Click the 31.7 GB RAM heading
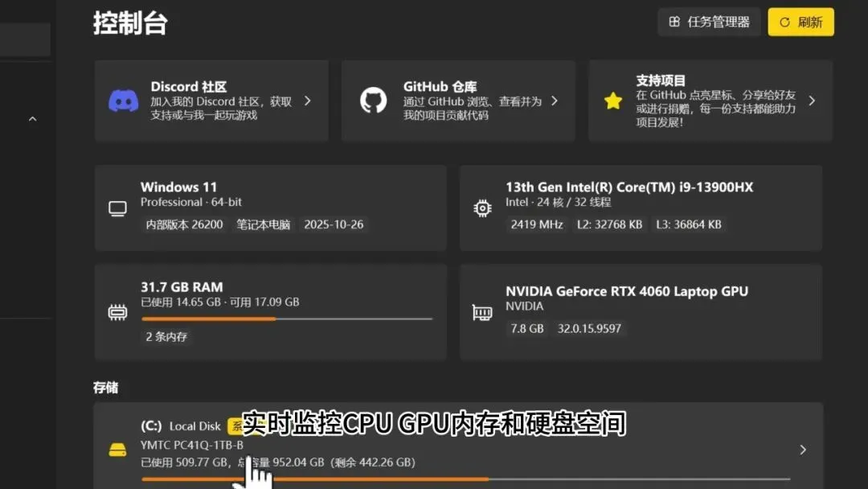This screenshot has height=489, width=868. (x=182, y=287)
